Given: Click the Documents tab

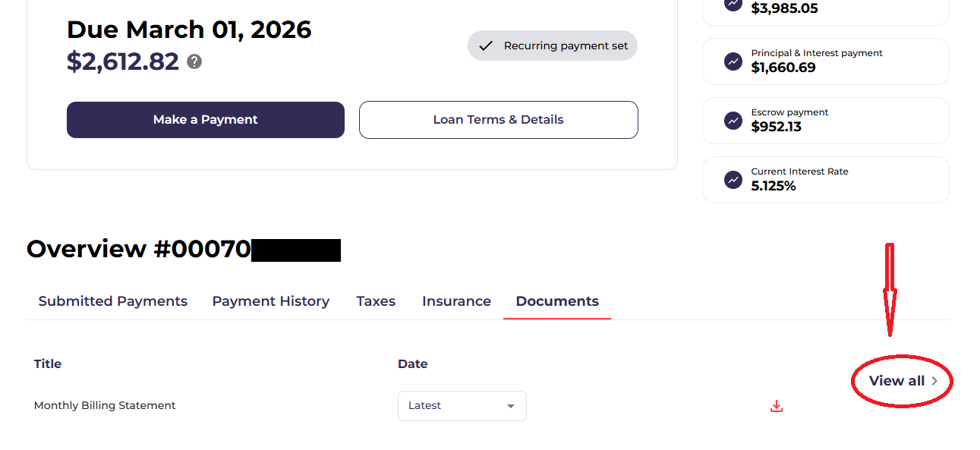Looking at the screenshot, I should [x=557, y=301].
